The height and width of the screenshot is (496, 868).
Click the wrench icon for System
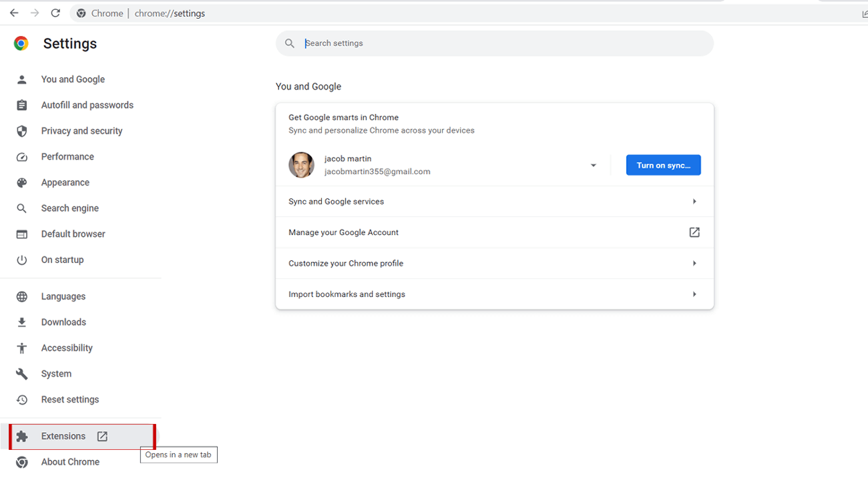[x=22, y=374]
